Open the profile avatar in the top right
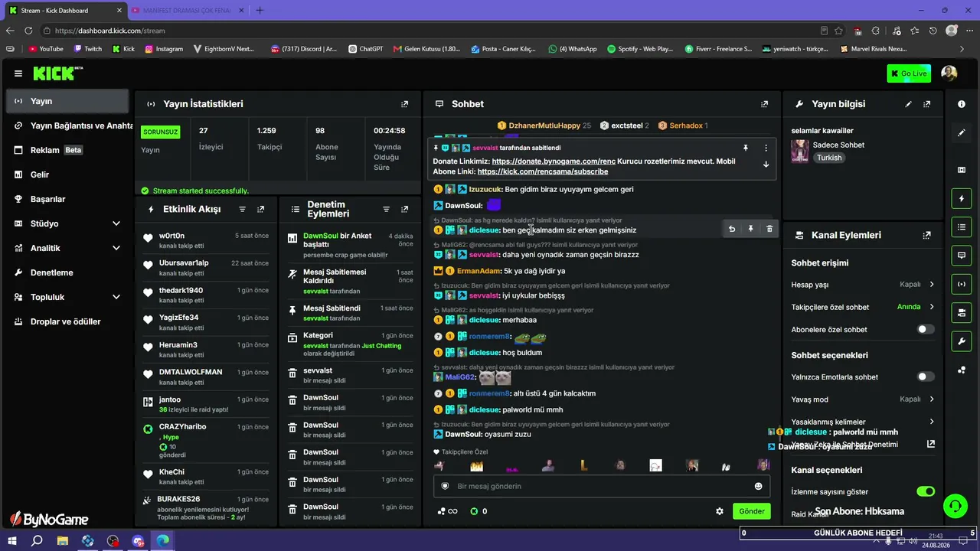980x551 pixels. tap(949, 73)
